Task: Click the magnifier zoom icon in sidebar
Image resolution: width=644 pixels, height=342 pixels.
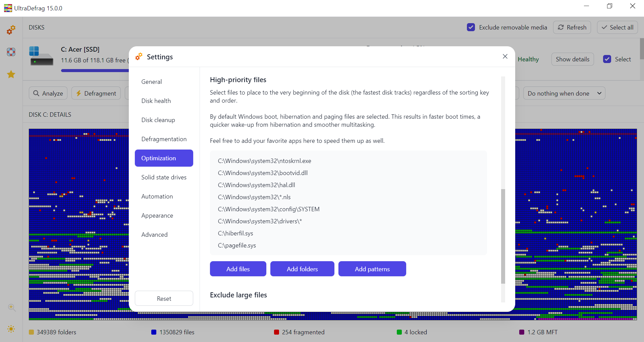Action: point(12,307)
